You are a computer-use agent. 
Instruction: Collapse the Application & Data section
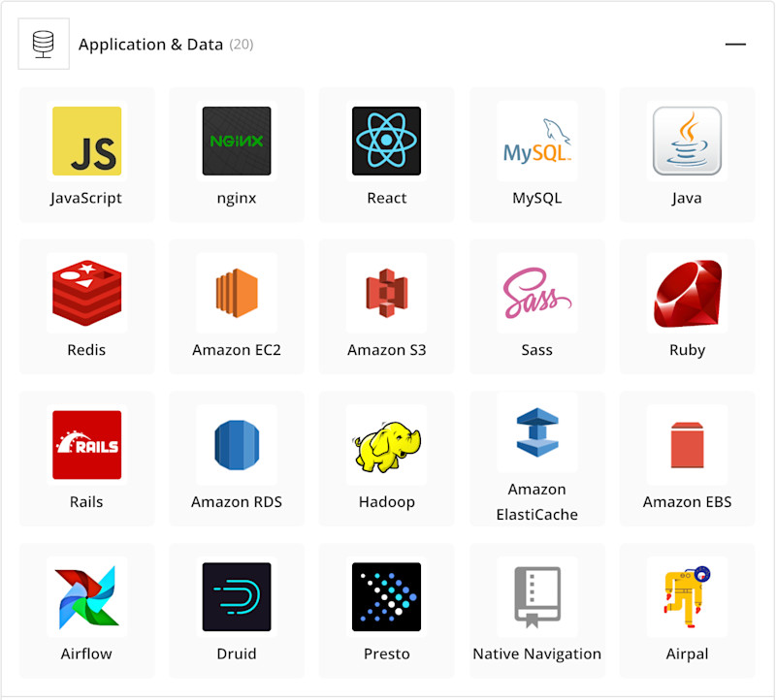coord(735,44)
